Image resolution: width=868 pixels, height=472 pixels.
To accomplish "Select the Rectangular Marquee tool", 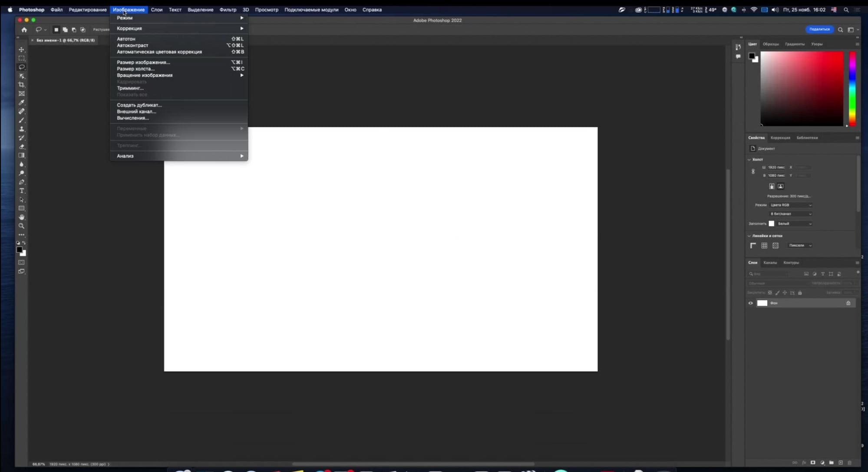I will pos(21,58).
